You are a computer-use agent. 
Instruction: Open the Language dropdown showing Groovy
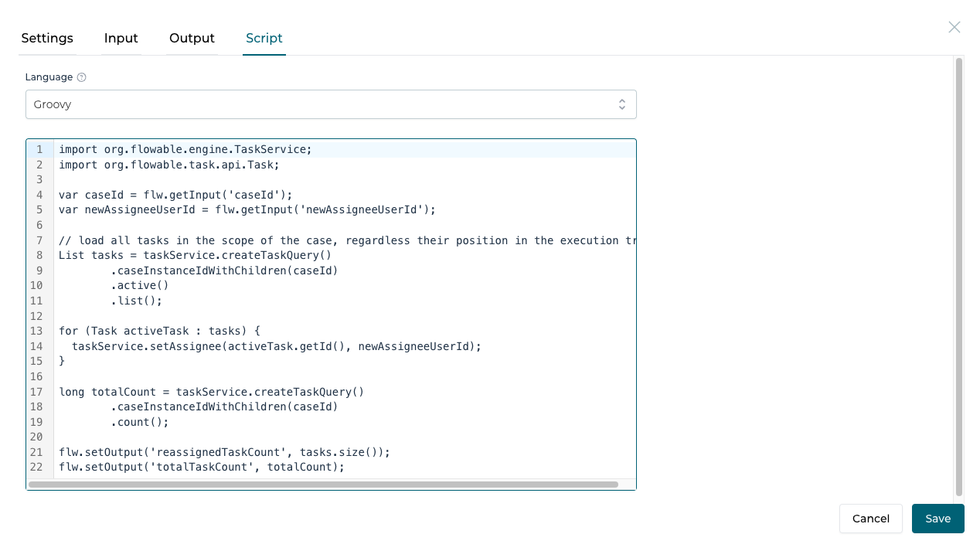(x=331, y=104)
